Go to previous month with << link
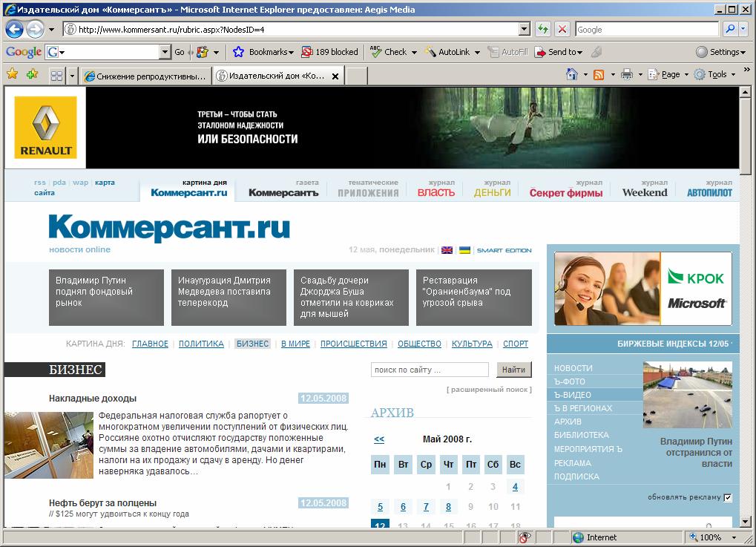Image resolution: width=756 pixels, height=547 pixels. pos(379,439)
